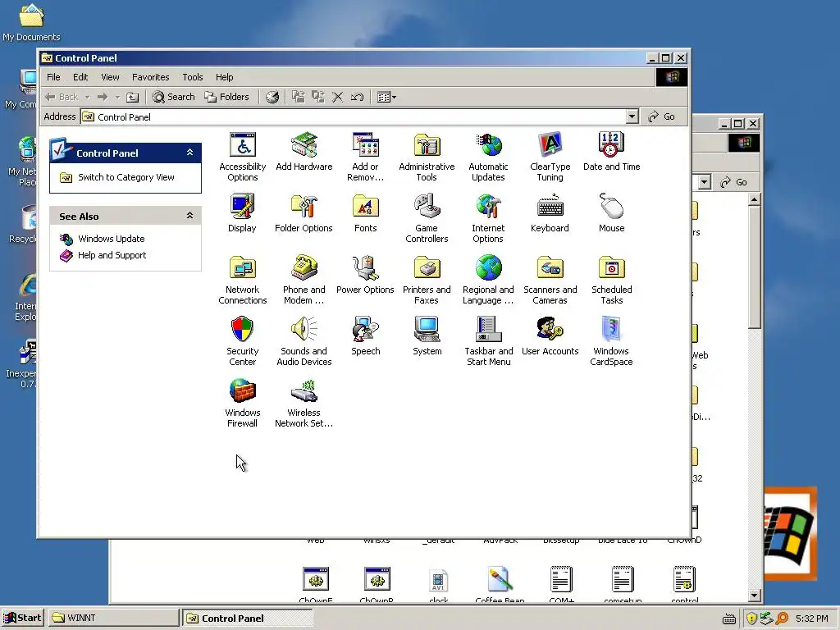Open My Documents desktop icon
This screenshot has width=840, height=630.
31,22
